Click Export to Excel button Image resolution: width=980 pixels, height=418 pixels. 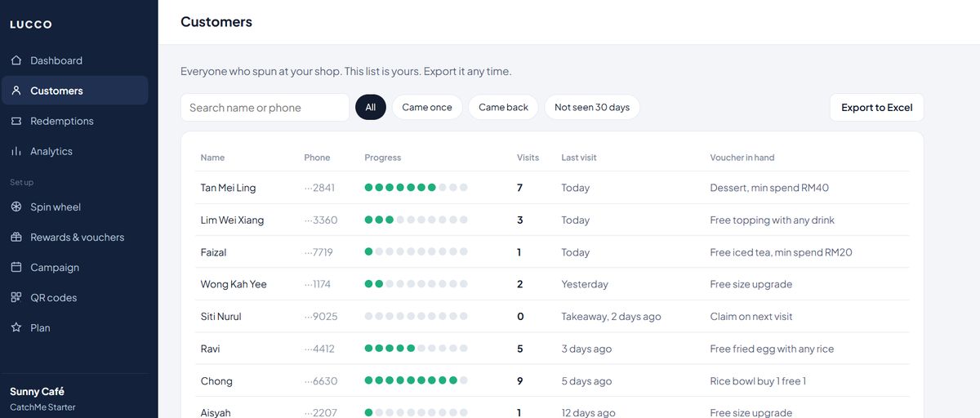(x=877, y=107)
